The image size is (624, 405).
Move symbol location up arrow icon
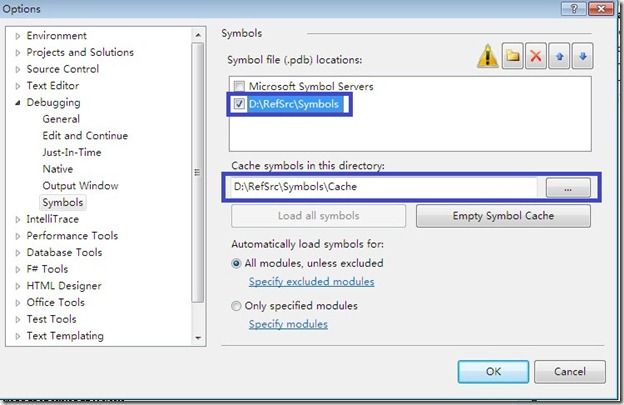tap(559, 56)
